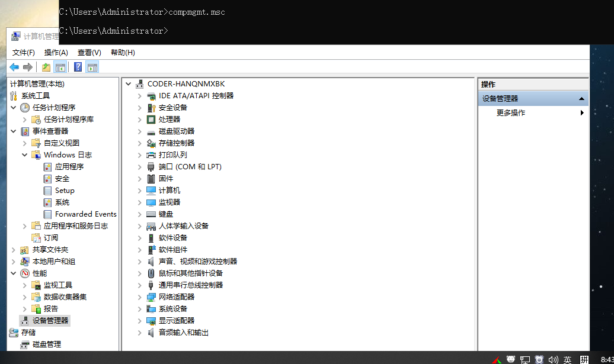
Task: Expand the 数据收集器集 tree node
Action: [25, 297]
